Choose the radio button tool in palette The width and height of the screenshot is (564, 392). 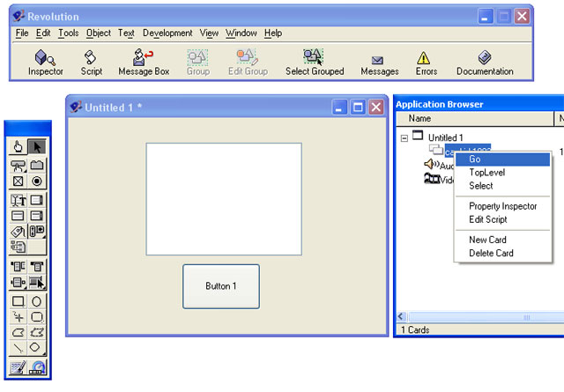point(37,181)
